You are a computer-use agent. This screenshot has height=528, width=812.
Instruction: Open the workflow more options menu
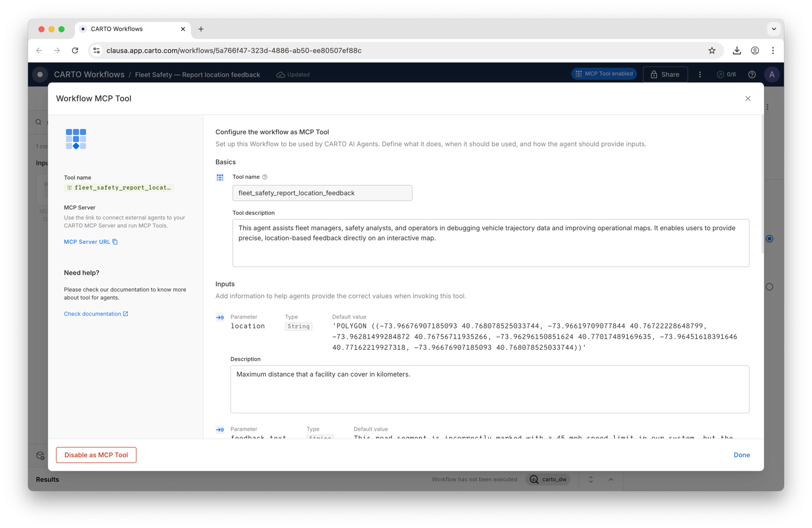coord(700,75)
